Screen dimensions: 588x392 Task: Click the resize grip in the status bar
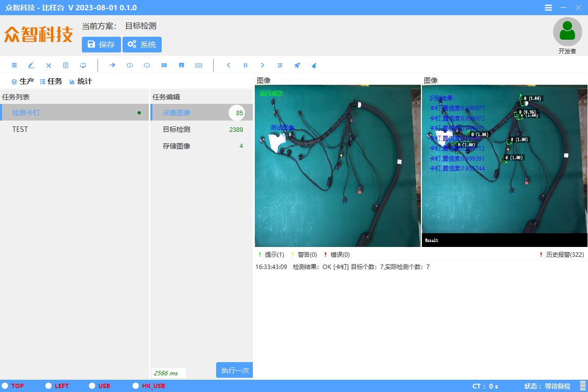[583, 386]
